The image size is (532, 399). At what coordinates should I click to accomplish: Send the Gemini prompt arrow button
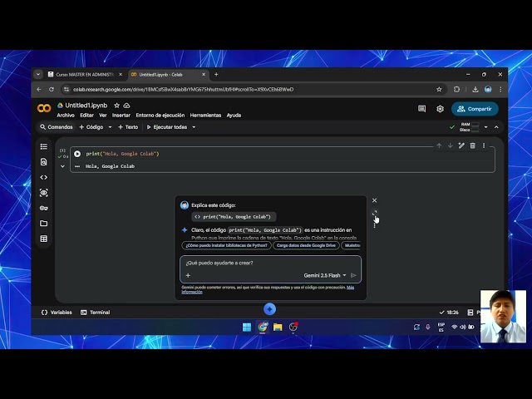point(353,275)
